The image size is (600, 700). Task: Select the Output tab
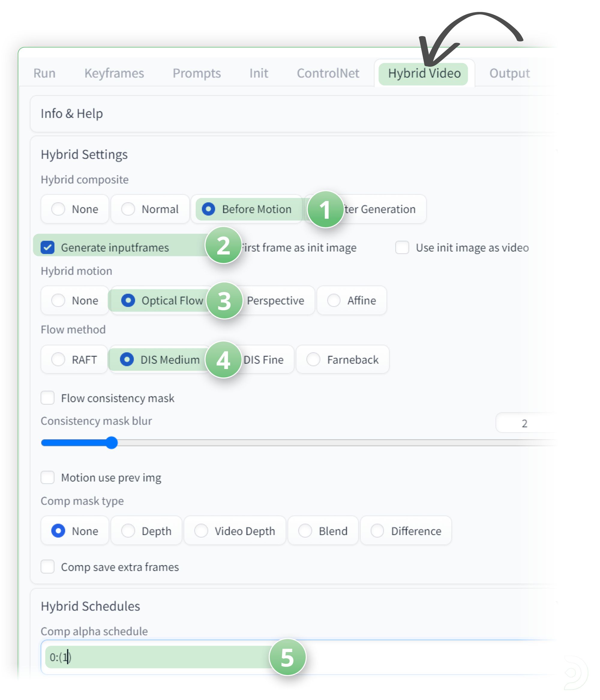click(x=509, y=73)
